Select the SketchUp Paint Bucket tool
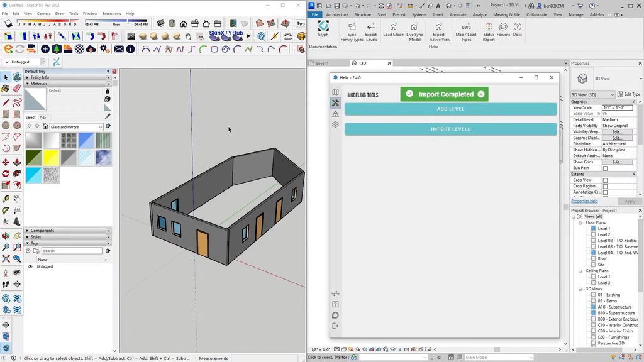644x362 pixels. 6,89
